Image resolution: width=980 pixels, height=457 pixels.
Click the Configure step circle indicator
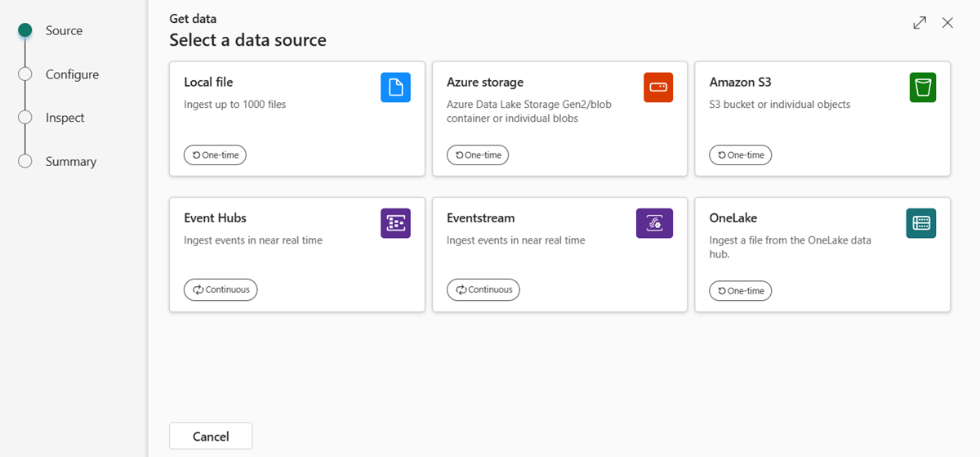click(25, 74)
